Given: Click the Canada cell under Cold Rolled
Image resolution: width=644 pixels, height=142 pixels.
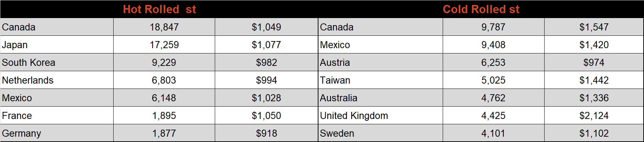Looking at the screenshot, I should pyautogui.click(x=381, y=27).
